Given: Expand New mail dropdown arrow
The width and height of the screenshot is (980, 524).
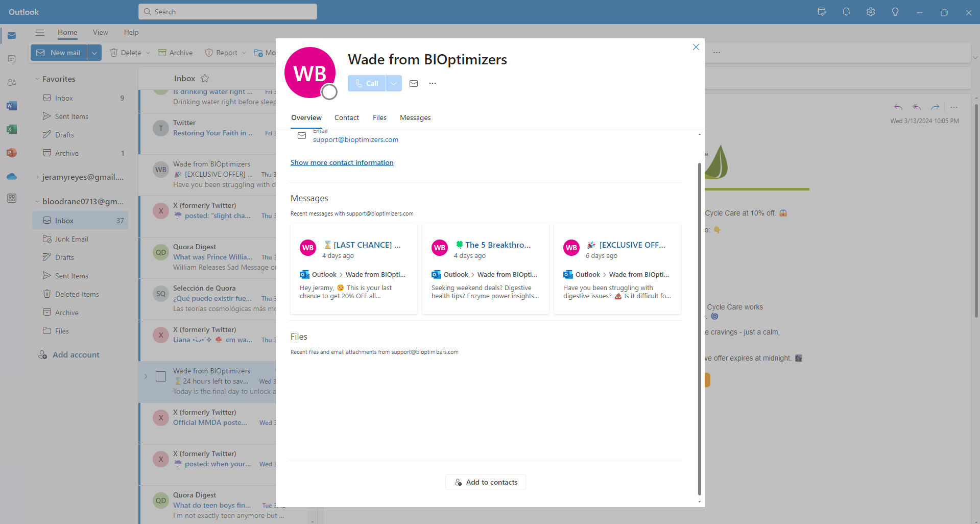Looking at the screenshot, I should (x=94, y=53).
